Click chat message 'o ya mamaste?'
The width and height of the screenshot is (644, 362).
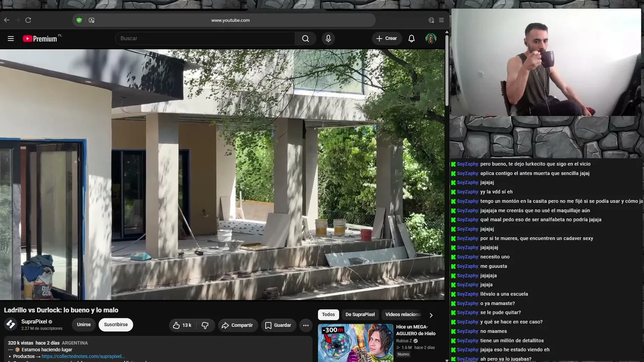498,304
